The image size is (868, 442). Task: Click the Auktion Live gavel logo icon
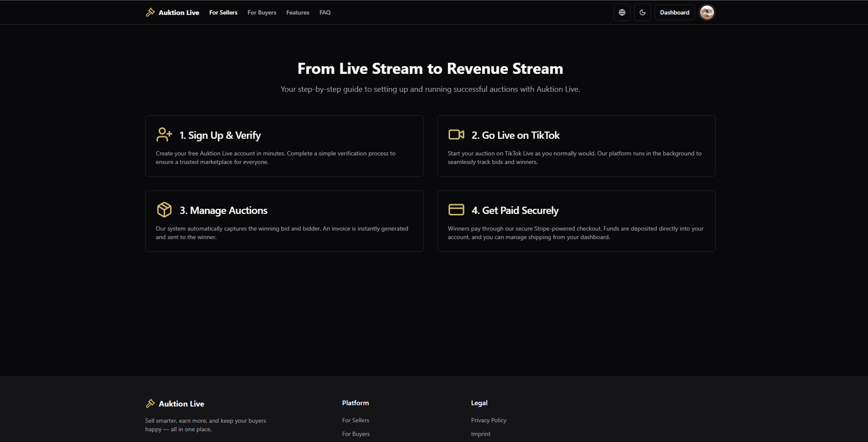[151, 12]
